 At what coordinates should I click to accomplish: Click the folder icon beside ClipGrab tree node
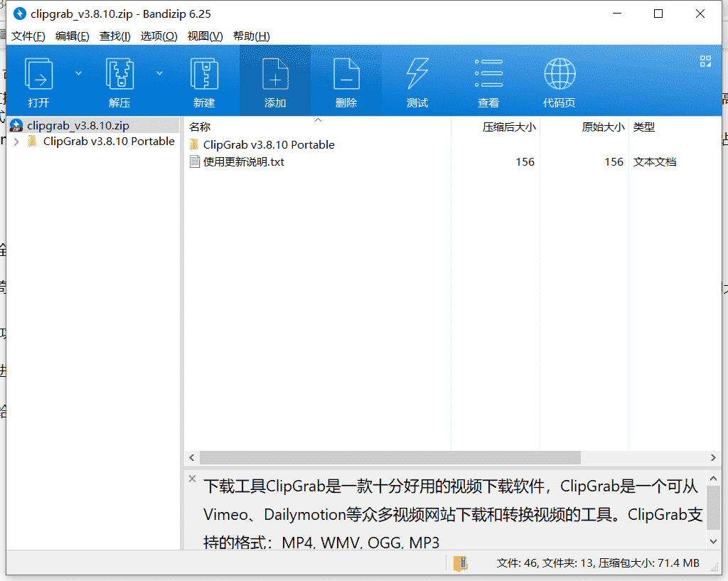coord(32,142)
